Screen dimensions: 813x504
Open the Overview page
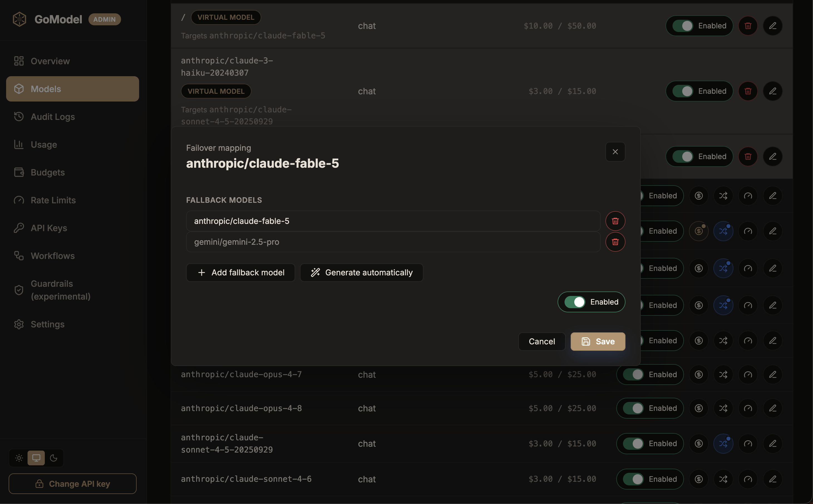click(72, 61)
